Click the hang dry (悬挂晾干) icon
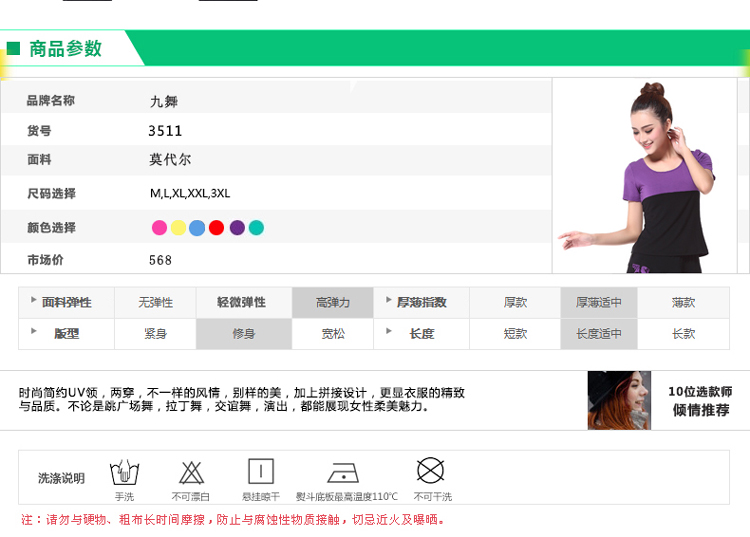The height and width of the screenshot is (537, 750). [x=261, y=472]
